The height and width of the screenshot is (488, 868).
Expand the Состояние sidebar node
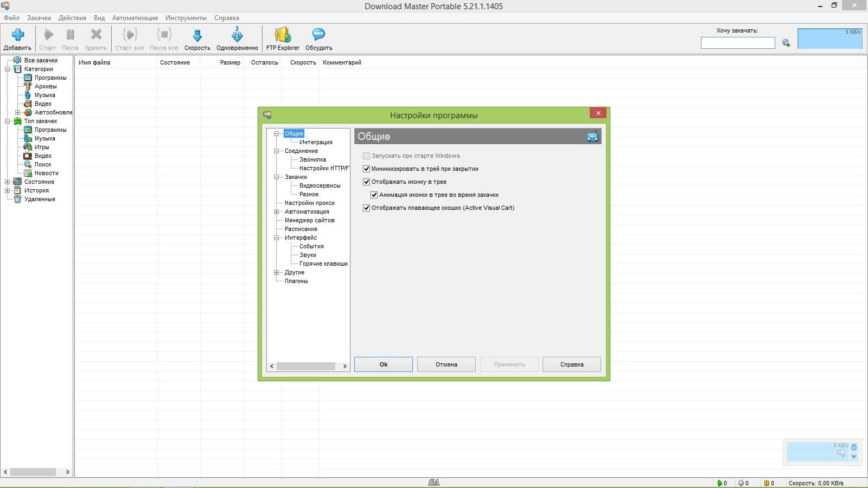(8, 182)
